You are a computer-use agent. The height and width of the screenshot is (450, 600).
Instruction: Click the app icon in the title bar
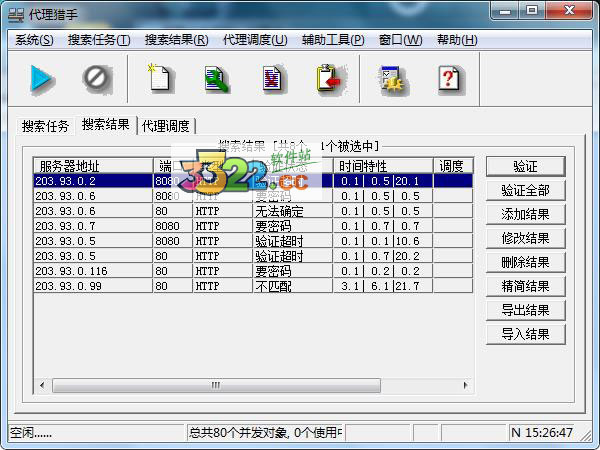16,15
